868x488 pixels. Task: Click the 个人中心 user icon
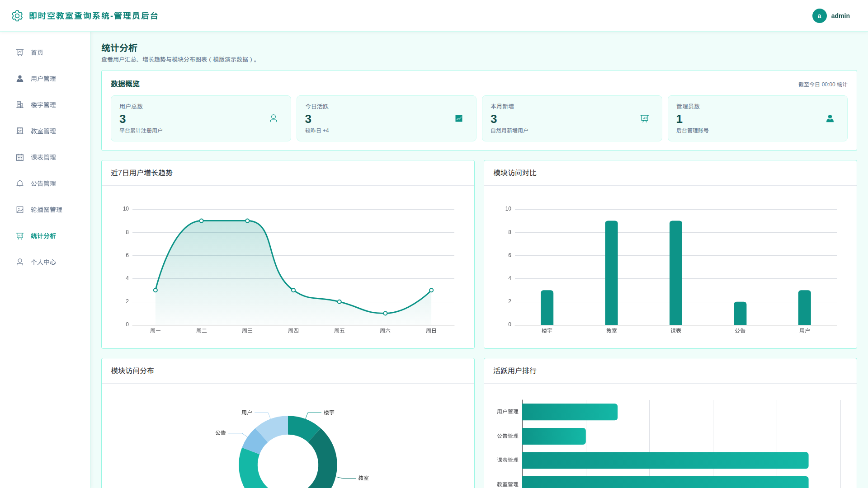[20, 262]
